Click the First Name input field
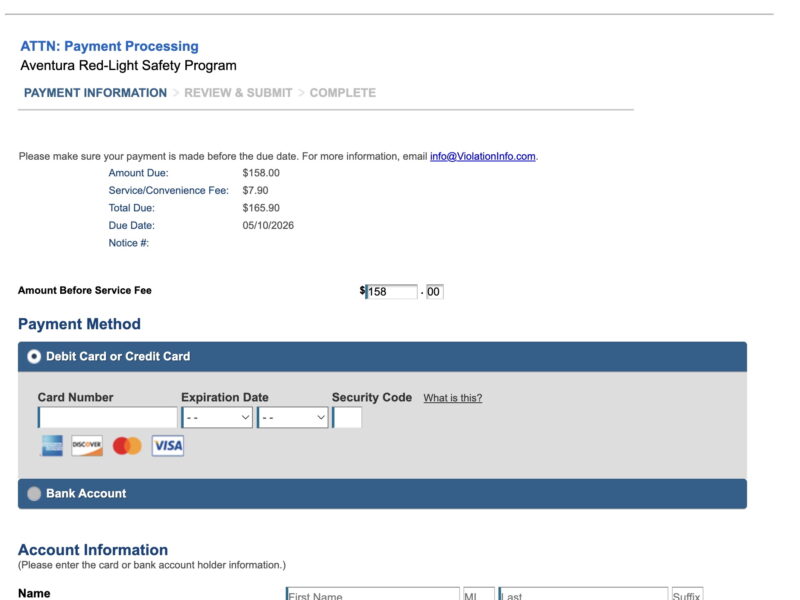This screenshot has height=600, width=800. pyautogui.click(x=373, y=595)
